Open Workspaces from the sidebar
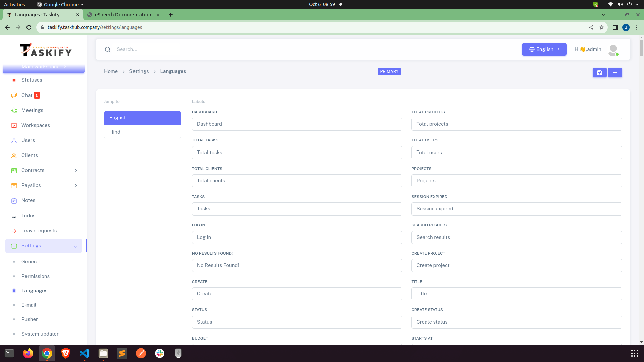The height and width of the screenshot is (362, 644). point(35,125)
